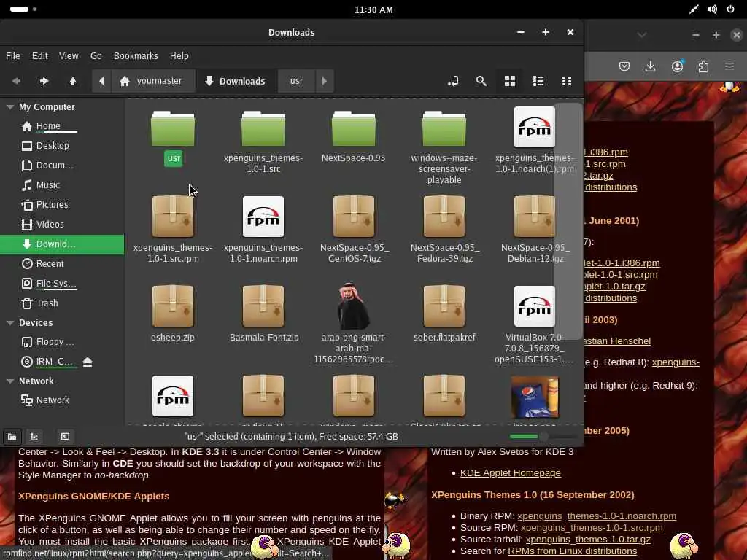Collapse the Devices sidebar section

[10, 323]
